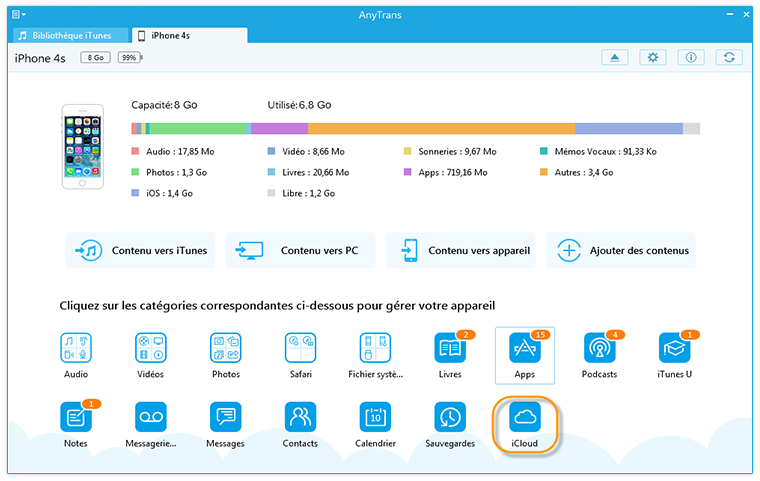Open the iCloud category
The image size is (760, 481).
point(525,424)
